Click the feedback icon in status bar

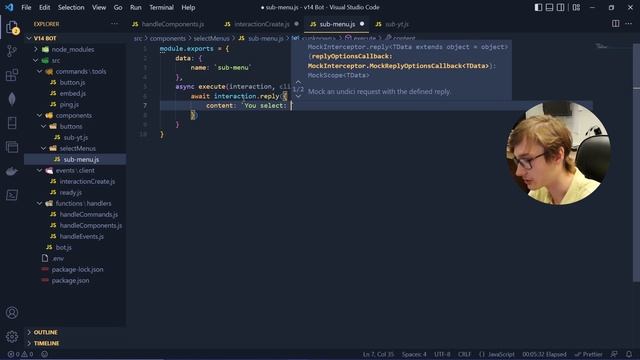[x=614, y=354]
